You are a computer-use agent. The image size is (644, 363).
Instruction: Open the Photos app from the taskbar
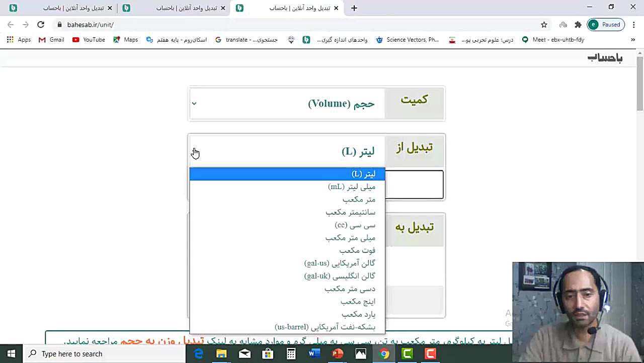click(361, 354)
